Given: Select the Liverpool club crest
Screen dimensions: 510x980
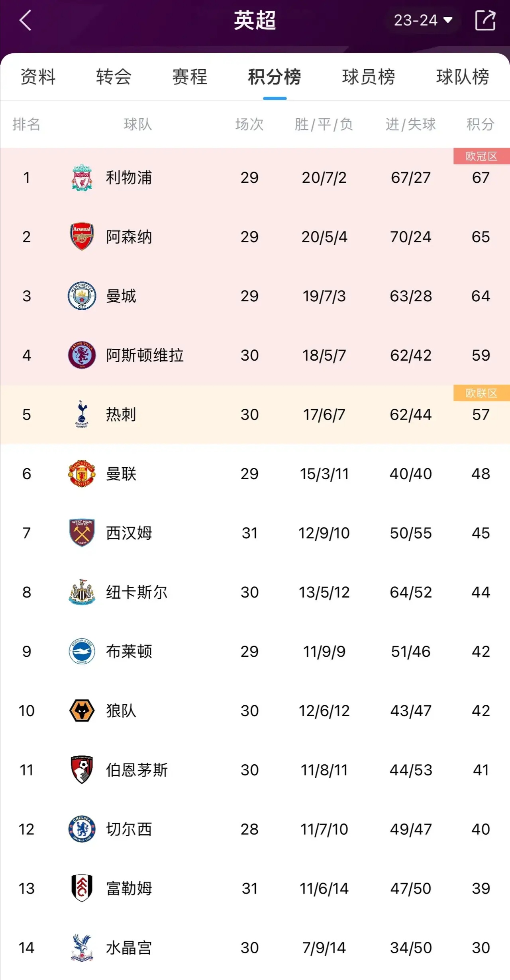Looking at the screenshot, I should (81, 178).
